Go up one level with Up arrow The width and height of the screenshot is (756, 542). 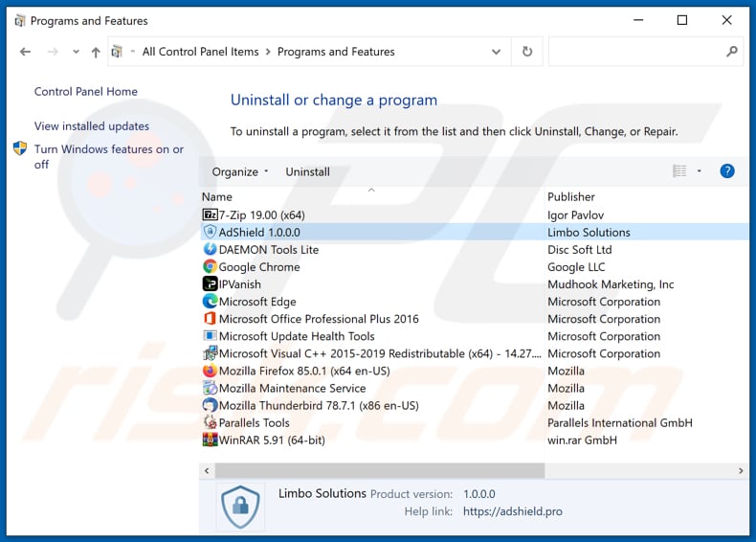(x=96, y=52)
